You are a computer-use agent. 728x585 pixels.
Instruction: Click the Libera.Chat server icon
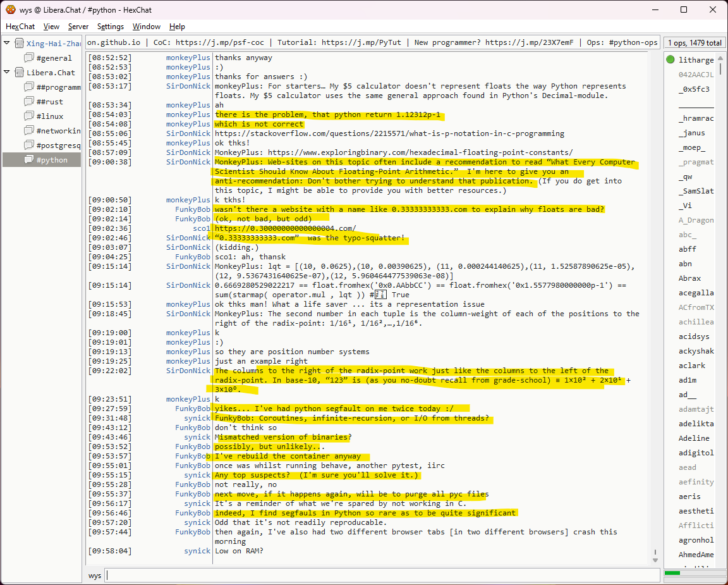point(19,73)
